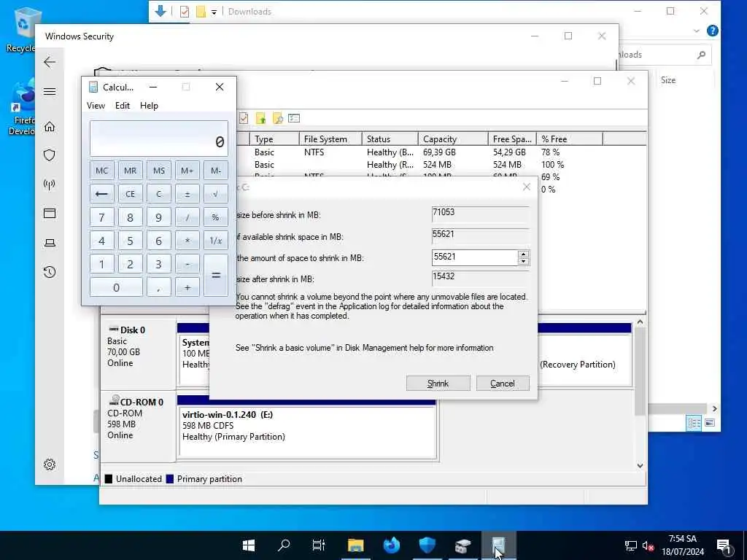Click the amount of space to shrink field
The width and height of the screenshot is (747, 560).
[x=474, y=257]
